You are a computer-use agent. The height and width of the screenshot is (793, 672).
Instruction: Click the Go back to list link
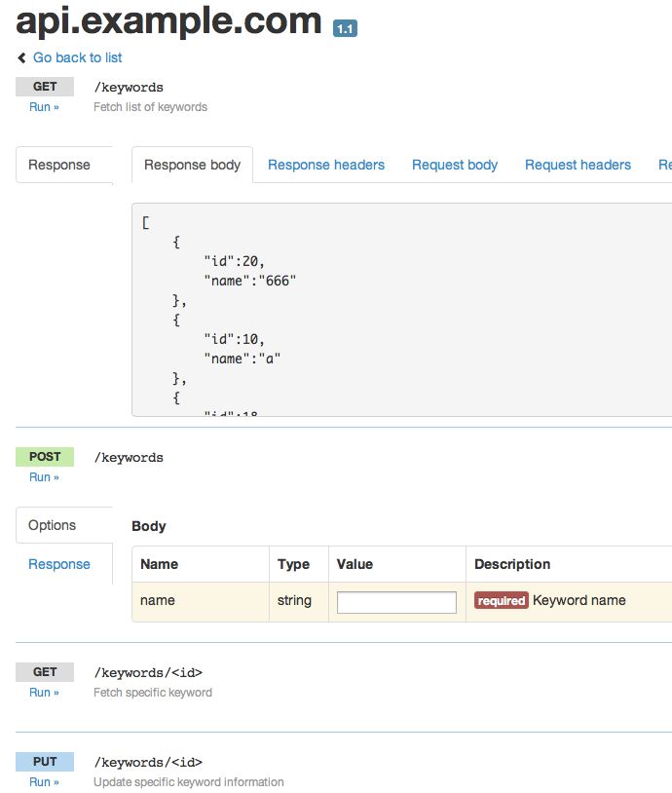(x=77, y=57)
